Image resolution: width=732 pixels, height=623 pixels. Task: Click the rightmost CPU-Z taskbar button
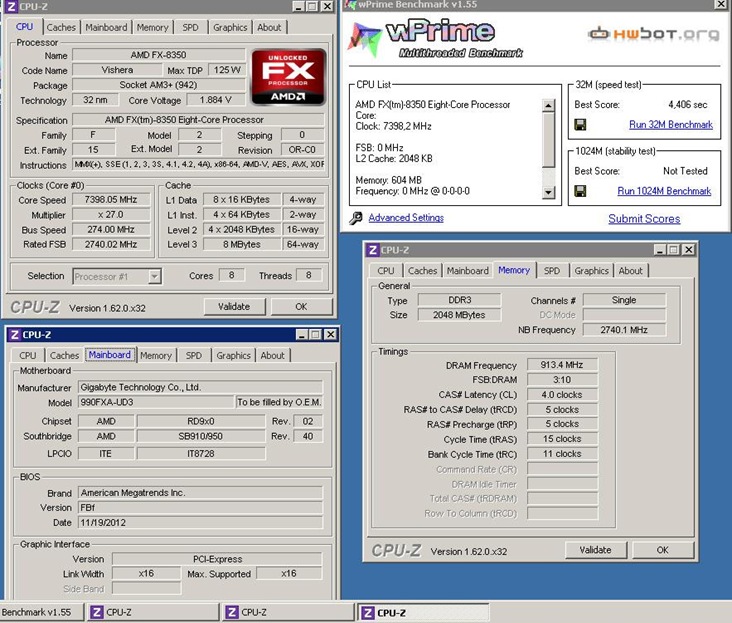pos(425,612)
